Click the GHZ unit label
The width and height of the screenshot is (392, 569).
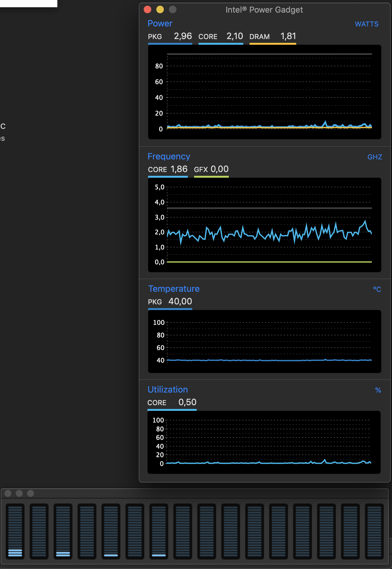coord(375,157)
